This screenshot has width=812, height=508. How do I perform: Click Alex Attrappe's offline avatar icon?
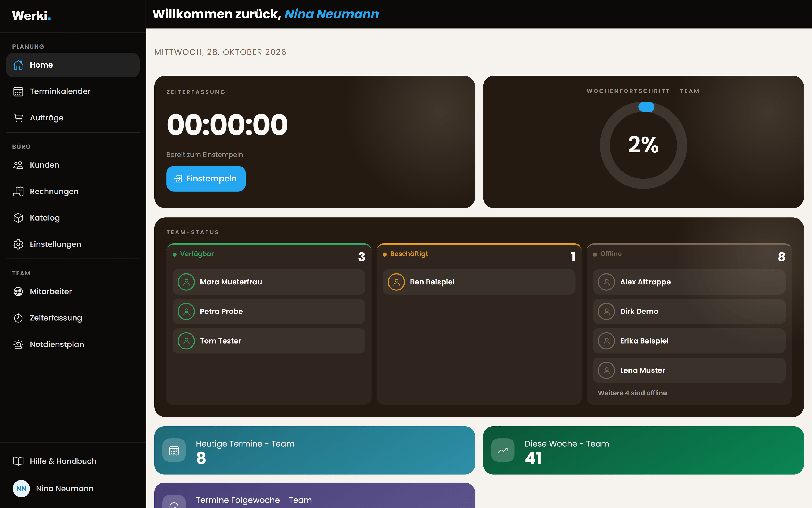(606, 282)
